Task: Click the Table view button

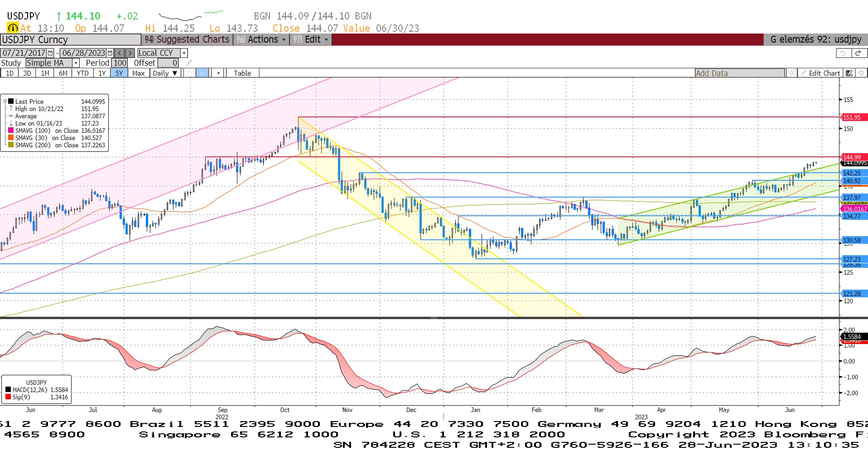Action: point(242,73)
